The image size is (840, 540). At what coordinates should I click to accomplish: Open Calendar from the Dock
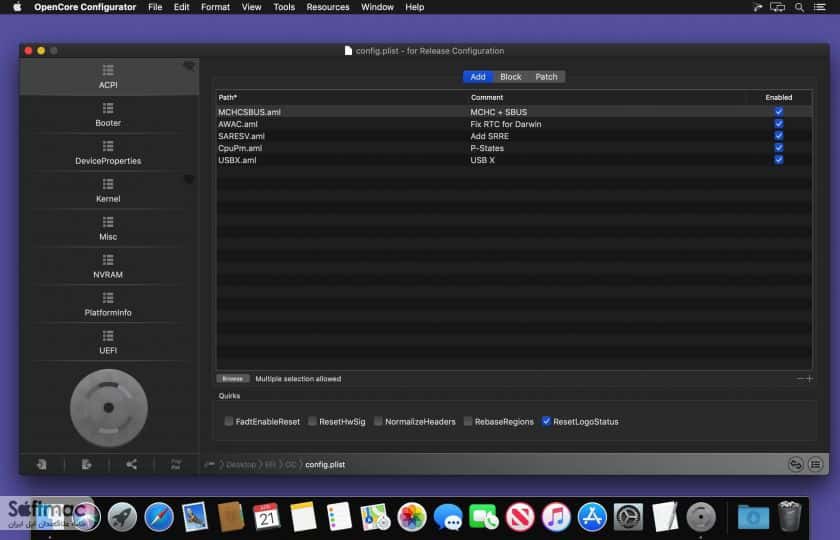click(267, 517)
